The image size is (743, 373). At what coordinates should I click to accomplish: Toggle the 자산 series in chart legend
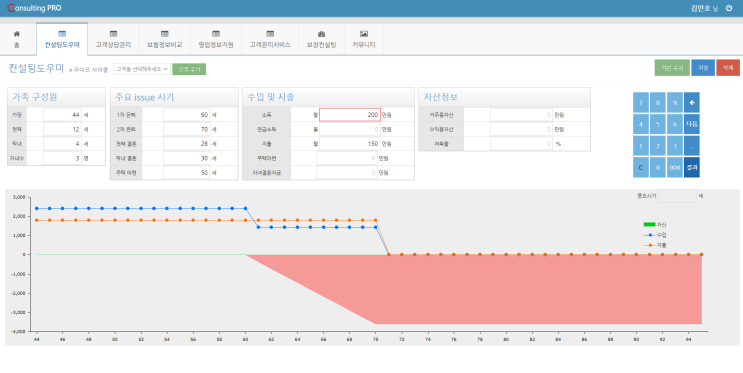click(655, 225)
